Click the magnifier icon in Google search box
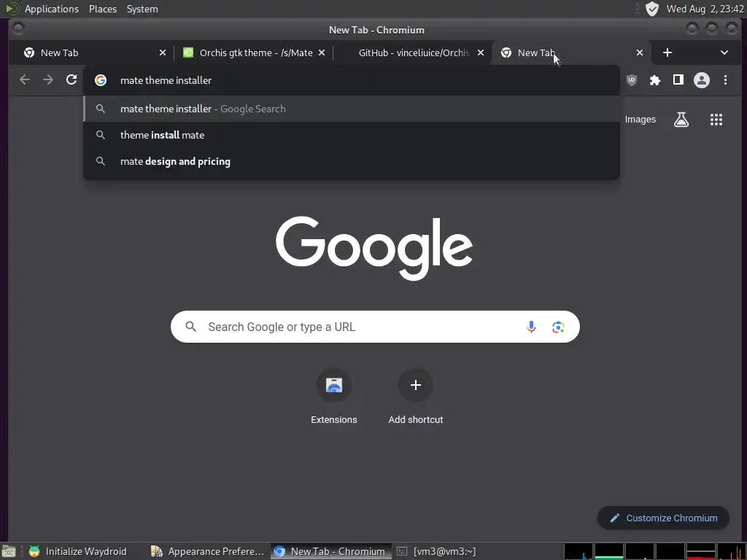 (x=190, y=327)
